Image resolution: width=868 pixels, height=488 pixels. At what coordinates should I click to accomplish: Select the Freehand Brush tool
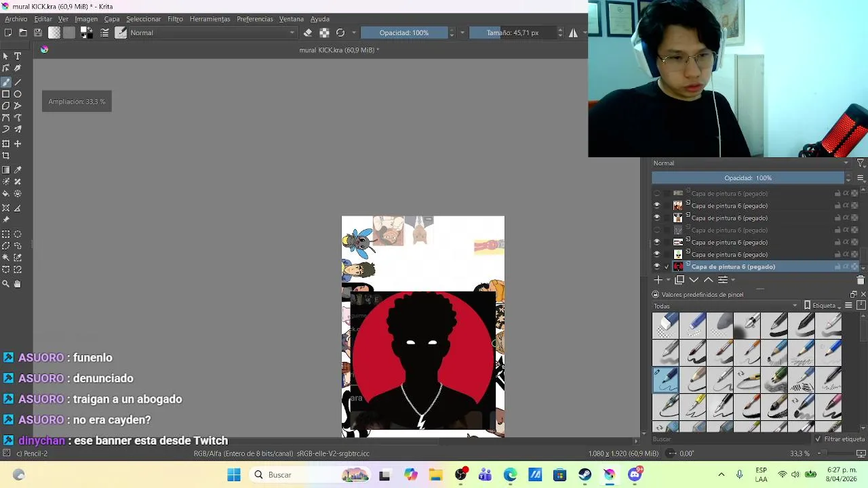point(6,81)
